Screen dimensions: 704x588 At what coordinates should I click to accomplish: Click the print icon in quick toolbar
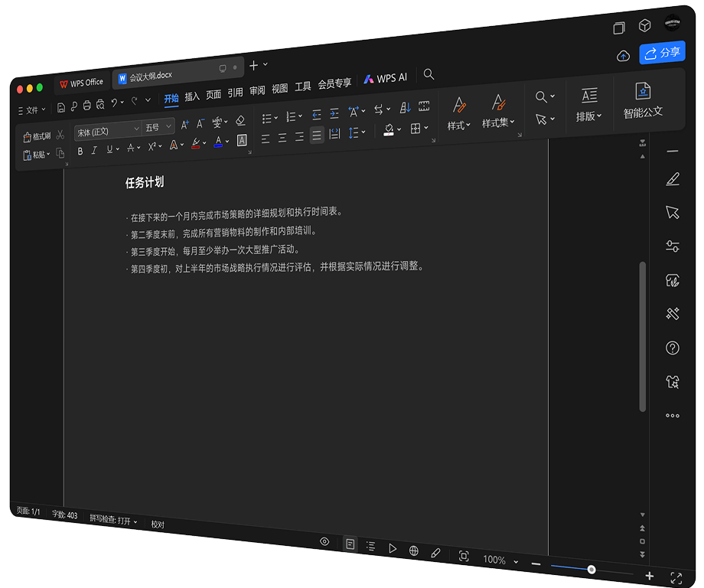coord(86,105)
